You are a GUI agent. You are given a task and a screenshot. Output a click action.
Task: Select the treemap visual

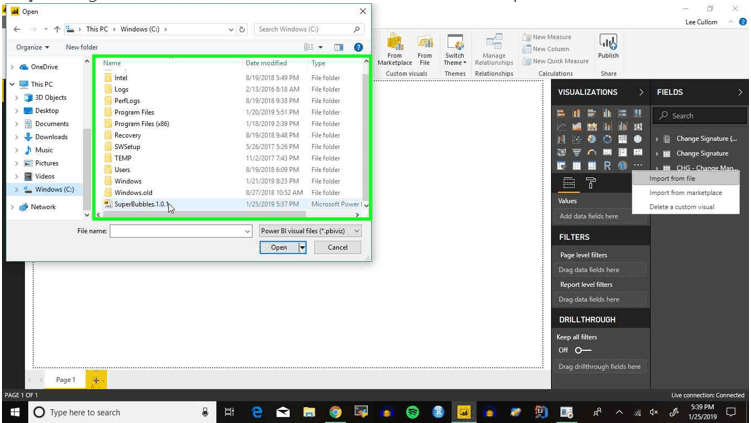622,139
